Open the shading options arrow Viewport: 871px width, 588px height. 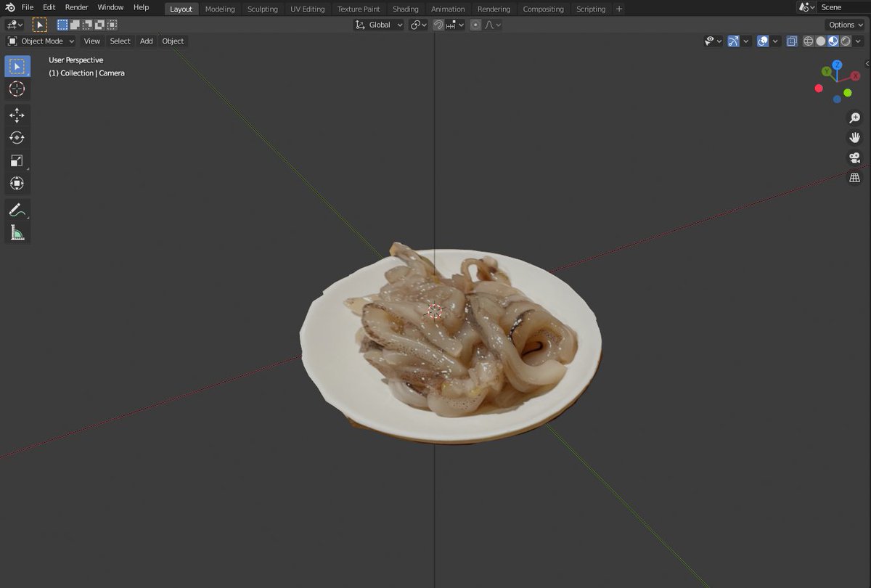click(x=859, y=41)
